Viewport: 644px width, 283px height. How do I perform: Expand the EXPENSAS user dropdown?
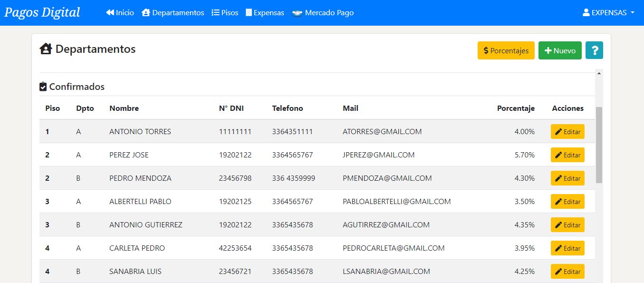coord(608,13)
